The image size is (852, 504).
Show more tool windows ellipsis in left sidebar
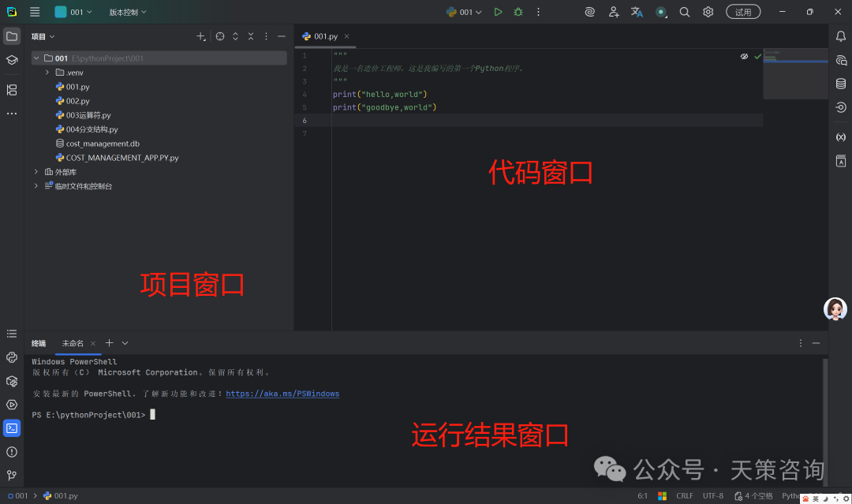point(11,114)
